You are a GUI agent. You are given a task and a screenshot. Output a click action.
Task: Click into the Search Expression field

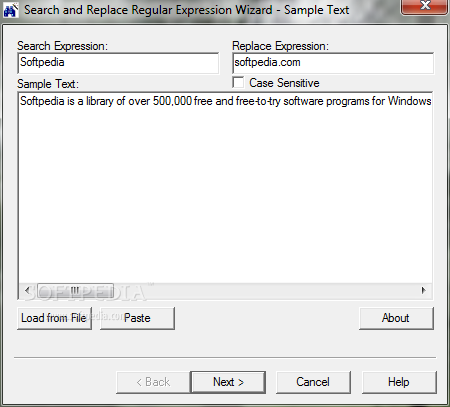coord(118,63)
